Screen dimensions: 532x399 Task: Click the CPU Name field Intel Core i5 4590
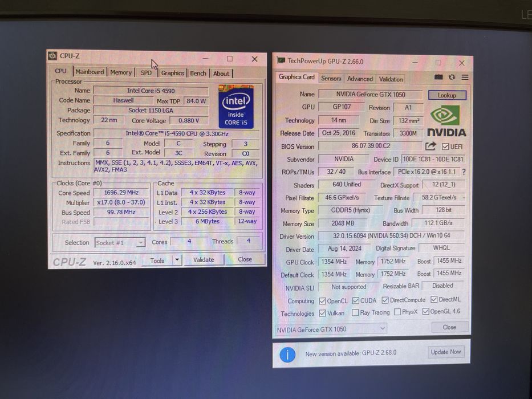pyautogui.click(x=151, y=91)
